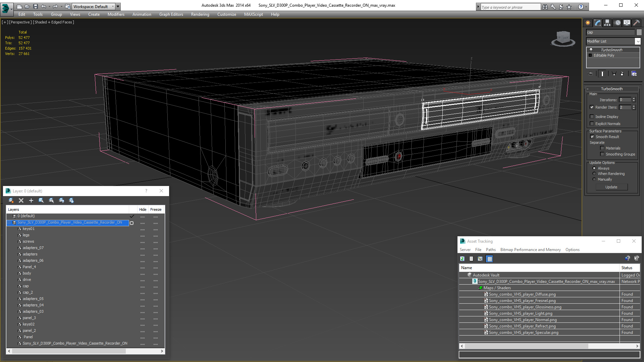Screen dimensions: 644x362
Task: Open the Help question mark dropdown arrow
Action: (586, 7)
